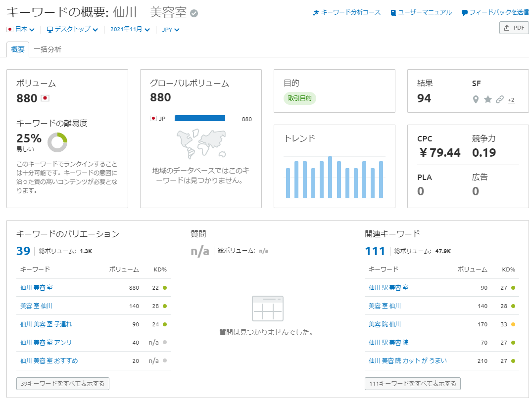The image size is (532, 401).
Task: Open 美容室 仙川 in related keywords list
Action: point(385,306)
